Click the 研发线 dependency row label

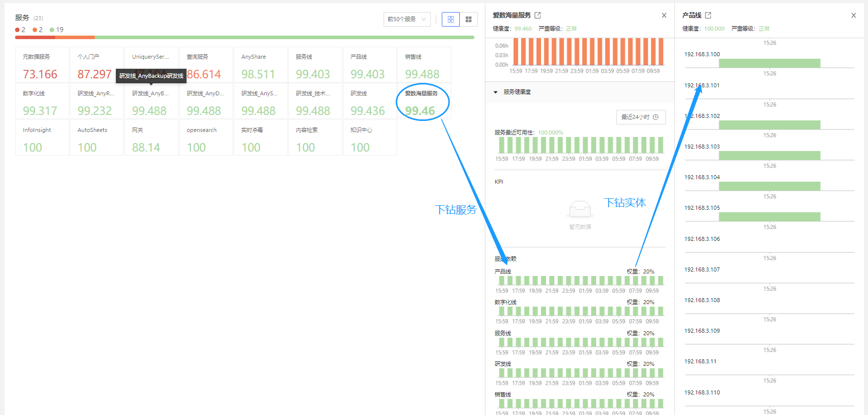[x=503, y=364]
